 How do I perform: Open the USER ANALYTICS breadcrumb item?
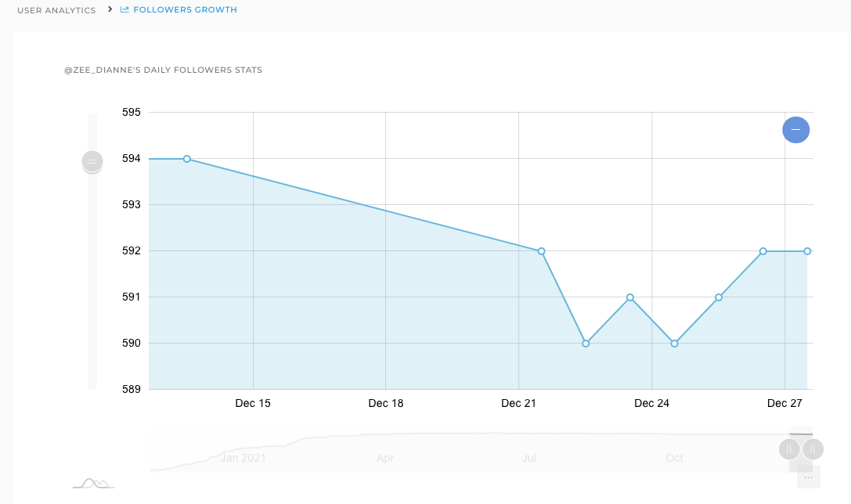point(56,10)
